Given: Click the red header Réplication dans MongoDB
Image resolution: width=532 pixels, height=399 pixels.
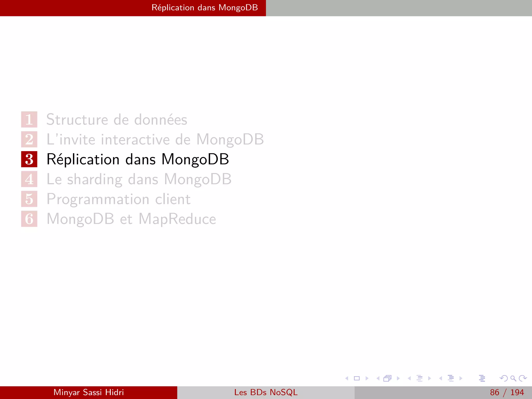Looking at the screenshot, I should pos(205,8).
